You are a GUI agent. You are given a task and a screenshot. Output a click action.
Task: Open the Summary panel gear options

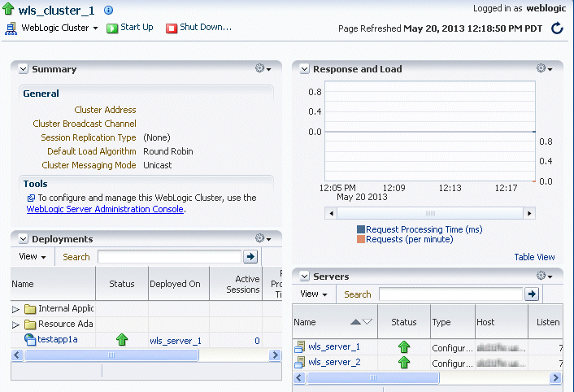[263, 68]
